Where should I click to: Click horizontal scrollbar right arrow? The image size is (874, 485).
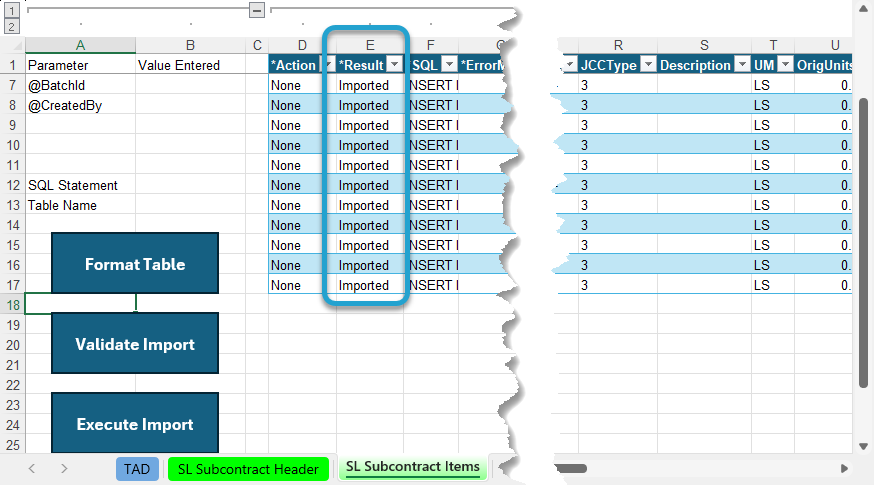844,468
